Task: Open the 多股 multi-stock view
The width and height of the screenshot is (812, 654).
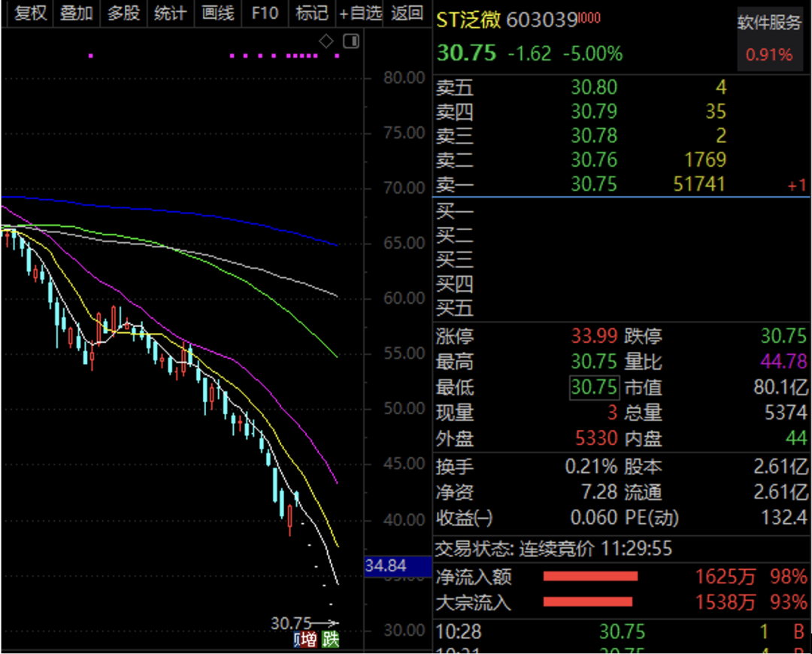Action: tap(123, 14)
